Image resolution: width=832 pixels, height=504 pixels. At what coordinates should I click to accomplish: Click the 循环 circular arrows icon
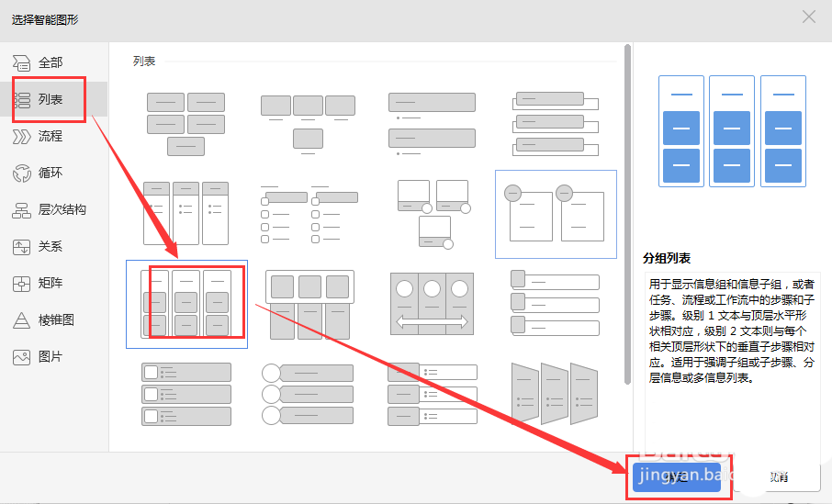[x=22, y=173]
